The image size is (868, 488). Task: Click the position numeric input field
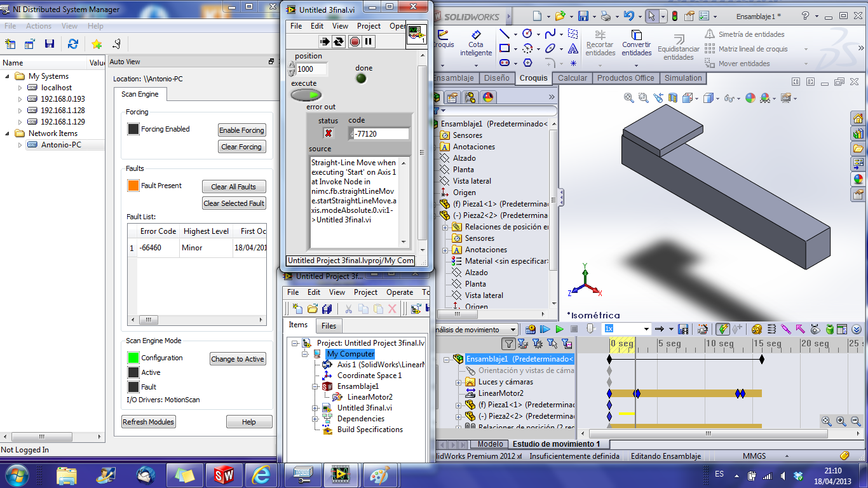pos(312,69)
